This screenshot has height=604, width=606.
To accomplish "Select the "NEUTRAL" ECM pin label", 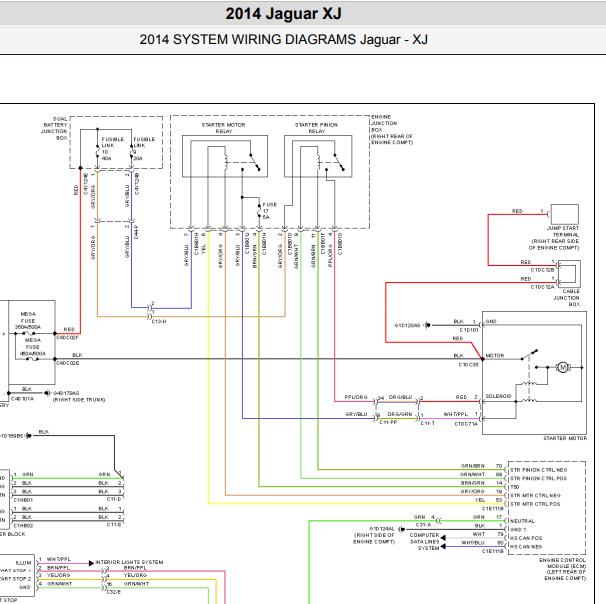I will pos(522,521).
